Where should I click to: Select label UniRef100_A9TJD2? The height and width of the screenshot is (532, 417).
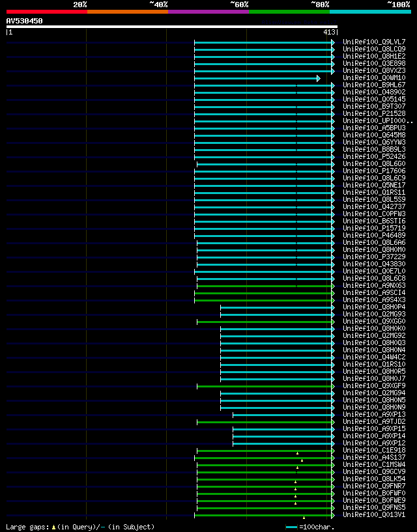(x=374, y=421)
